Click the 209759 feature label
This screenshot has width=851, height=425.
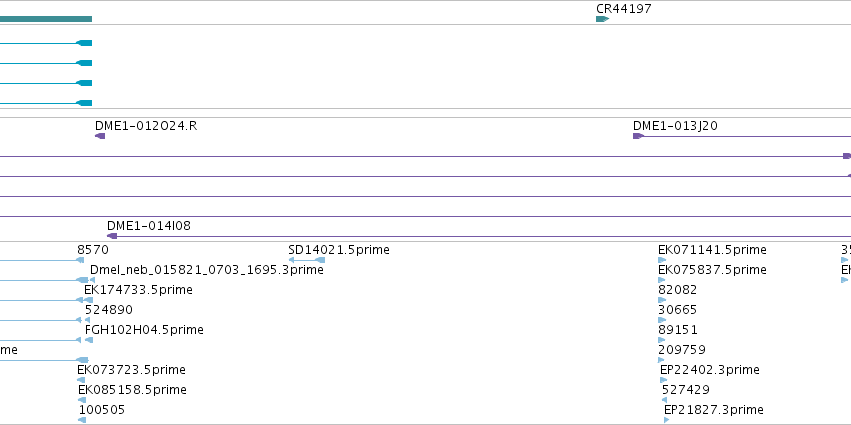click(x=682, y=350)
